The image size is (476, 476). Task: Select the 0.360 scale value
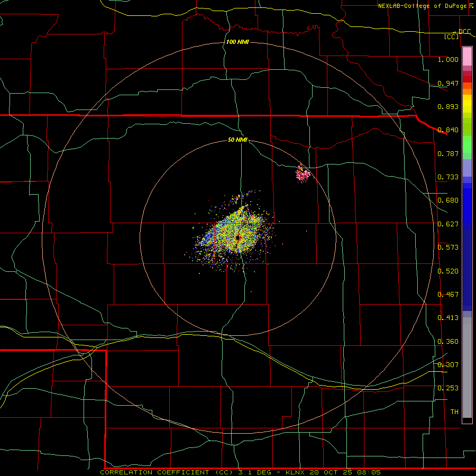448,342
